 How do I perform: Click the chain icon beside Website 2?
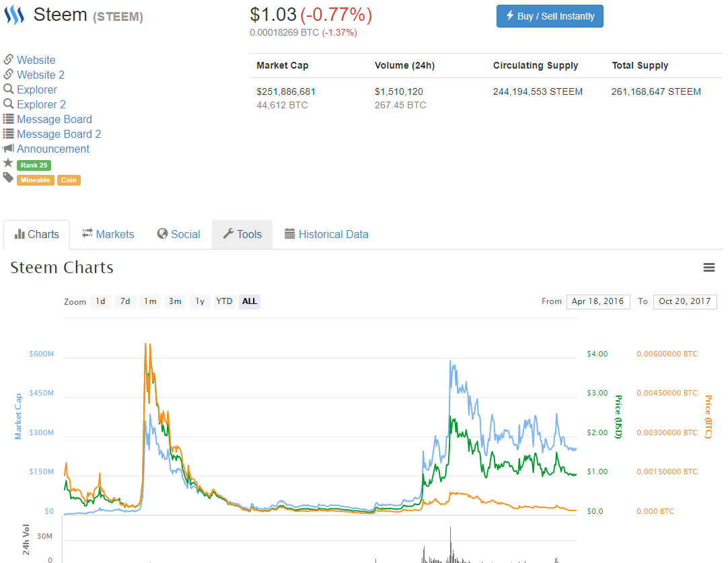coord(8,74)
